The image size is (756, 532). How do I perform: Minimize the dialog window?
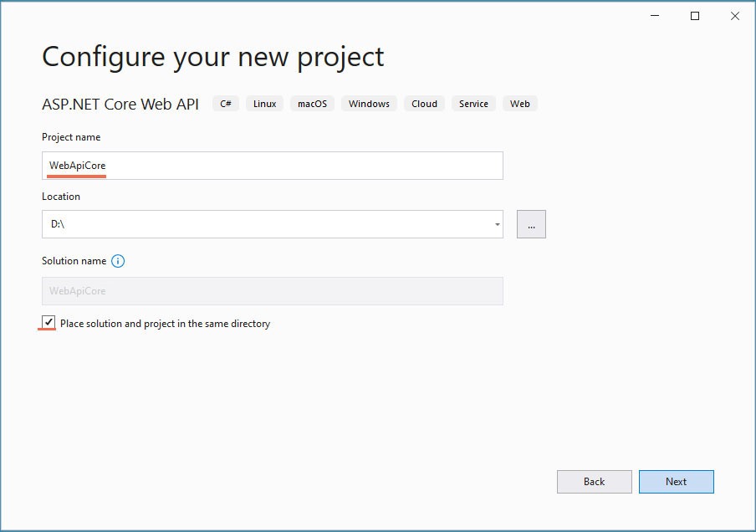click(654, 16)
